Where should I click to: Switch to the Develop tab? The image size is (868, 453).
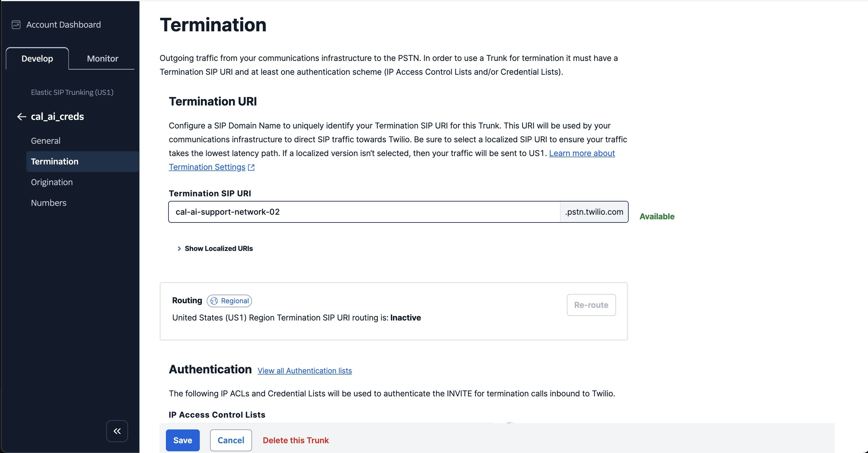pyautogui.click(x=37, y=58)
